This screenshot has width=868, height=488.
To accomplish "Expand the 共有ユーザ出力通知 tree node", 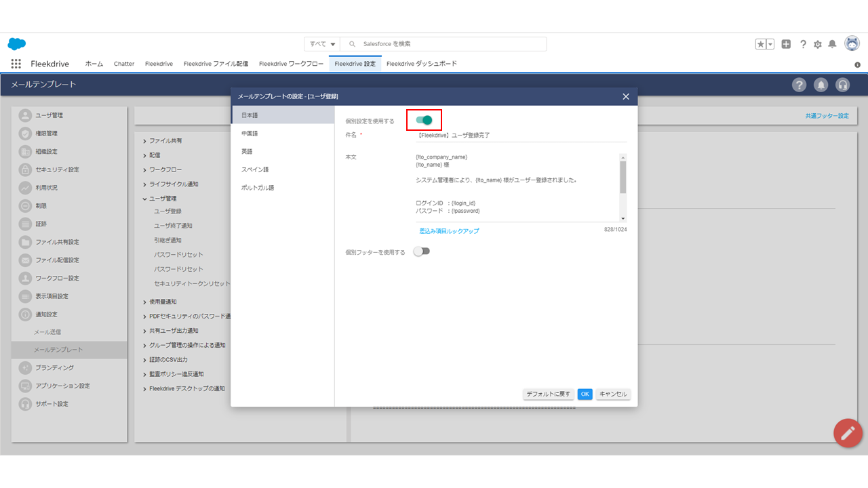I will pos(144,331).
